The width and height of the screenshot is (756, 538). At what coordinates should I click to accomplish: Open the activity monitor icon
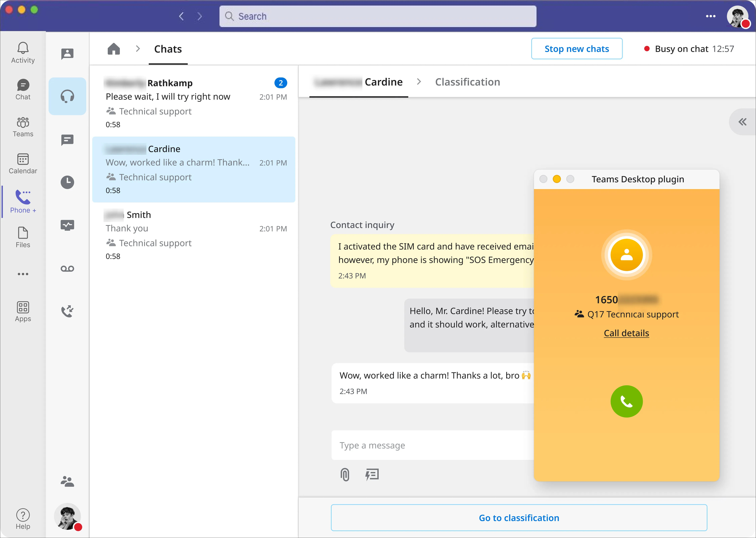67,225
